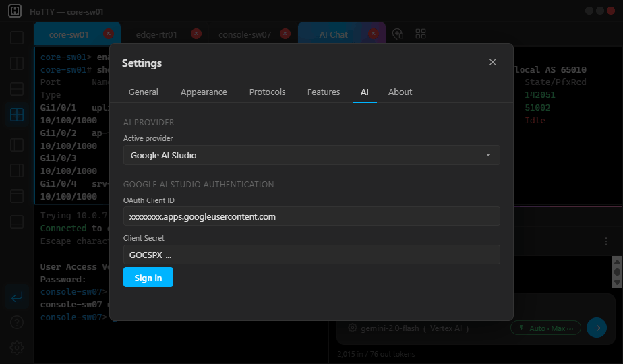Open the Features settings tab

(324, 92)
